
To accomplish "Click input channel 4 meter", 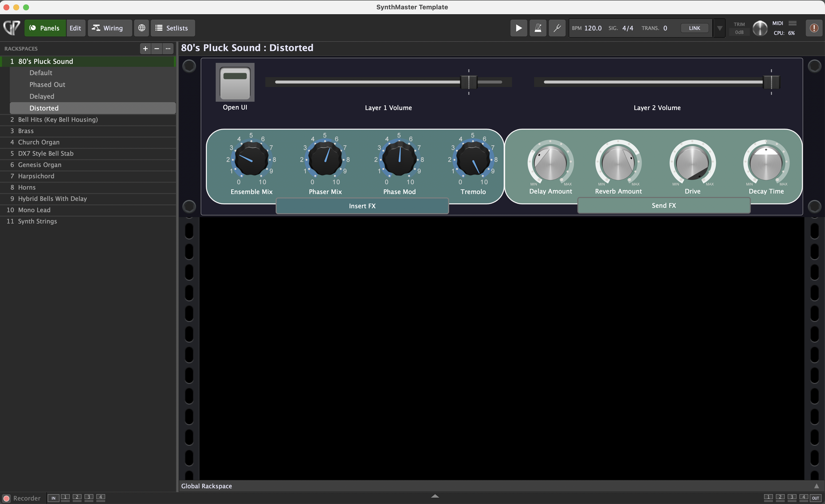I will [100, 498].
